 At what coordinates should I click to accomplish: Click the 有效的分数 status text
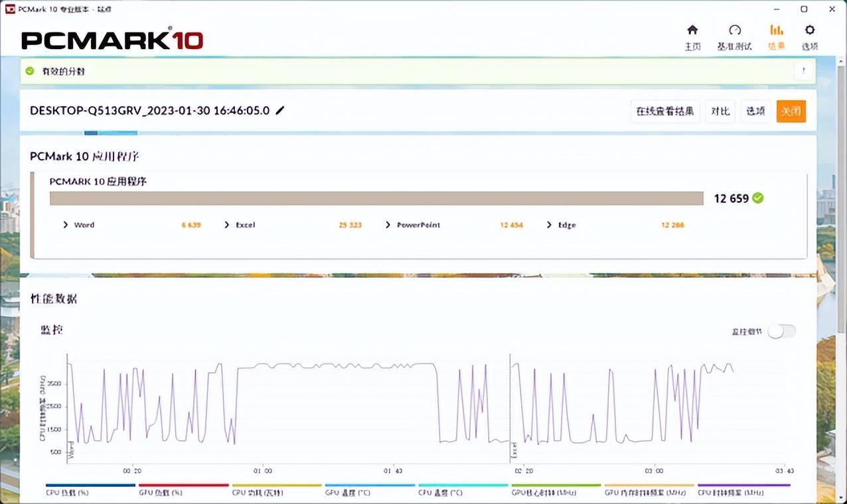pyautogui.click(x=64, y=71)
